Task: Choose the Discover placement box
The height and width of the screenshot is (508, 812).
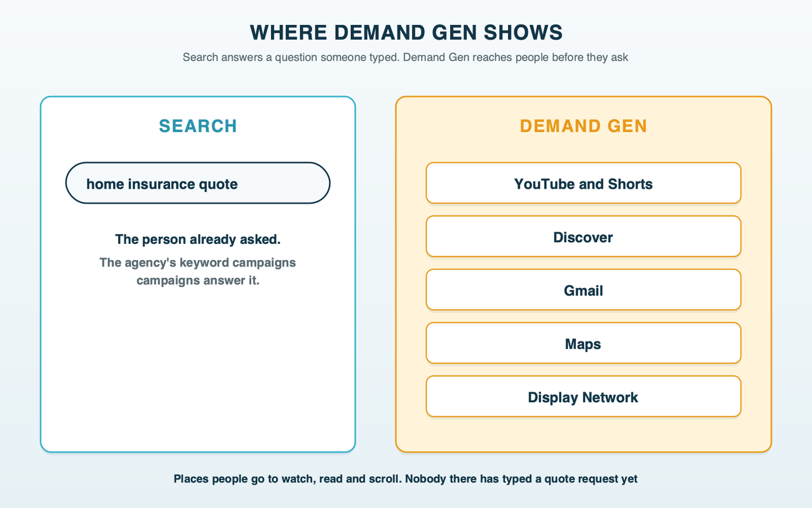Action: point(583,236)
